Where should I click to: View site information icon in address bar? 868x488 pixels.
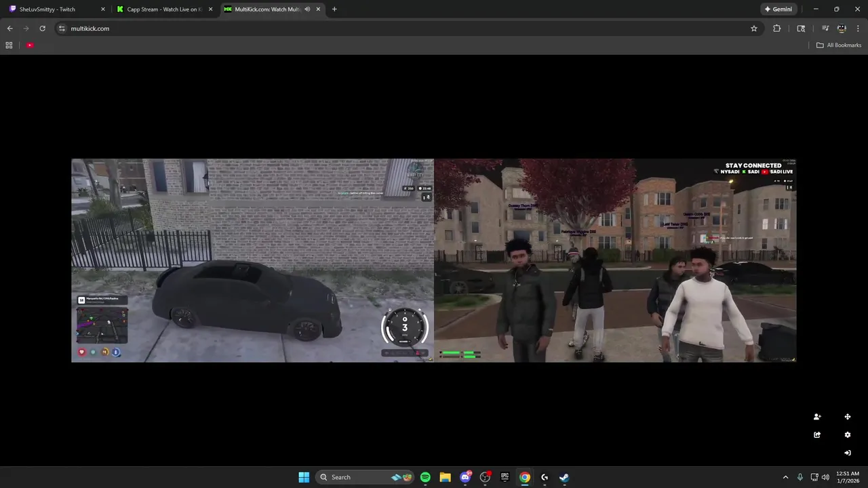62,28
